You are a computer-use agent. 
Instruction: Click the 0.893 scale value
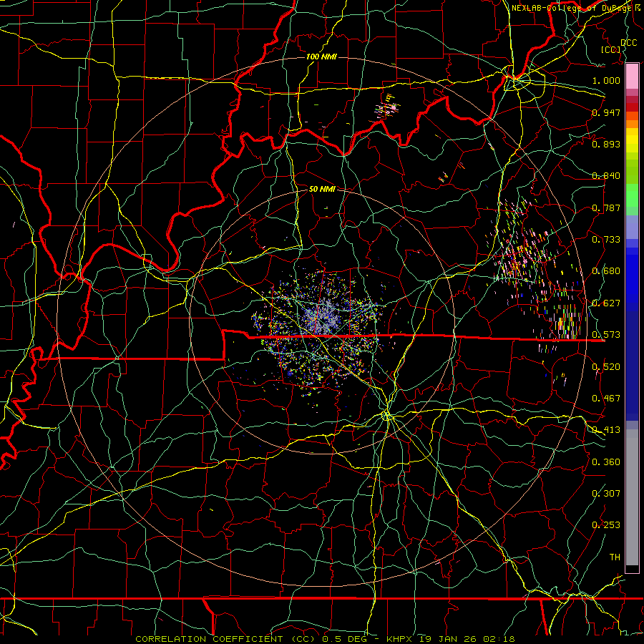tap(606, 144)
